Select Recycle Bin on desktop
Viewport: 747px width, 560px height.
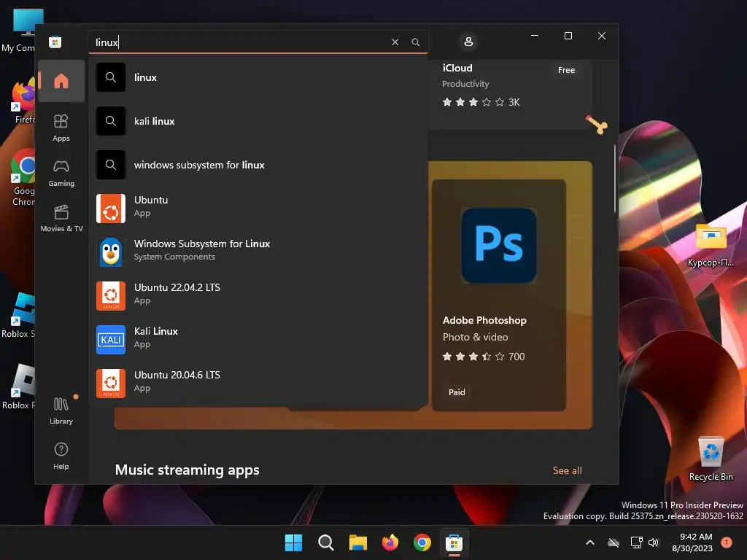point(711,459)
